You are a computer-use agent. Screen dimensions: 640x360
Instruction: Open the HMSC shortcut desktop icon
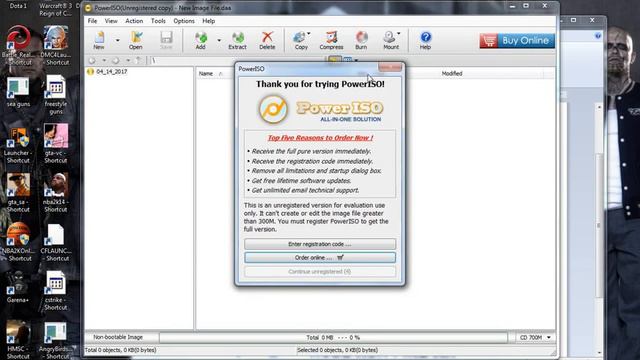[18, 340]
